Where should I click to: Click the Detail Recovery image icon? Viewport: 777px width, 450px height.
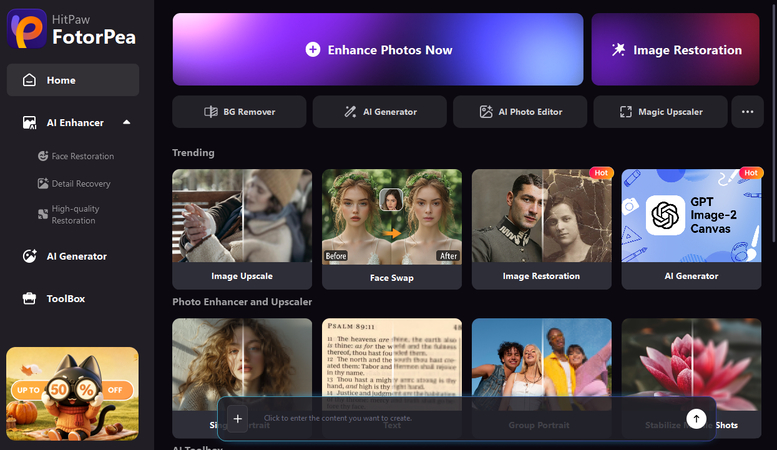tap(43, 183)
